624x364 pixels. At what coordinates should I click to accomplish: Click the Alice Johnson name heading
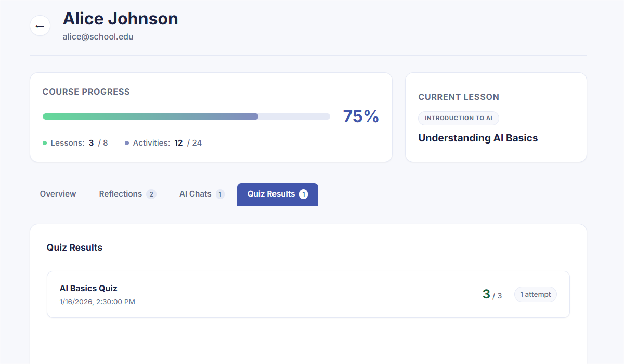pos(120,19)
